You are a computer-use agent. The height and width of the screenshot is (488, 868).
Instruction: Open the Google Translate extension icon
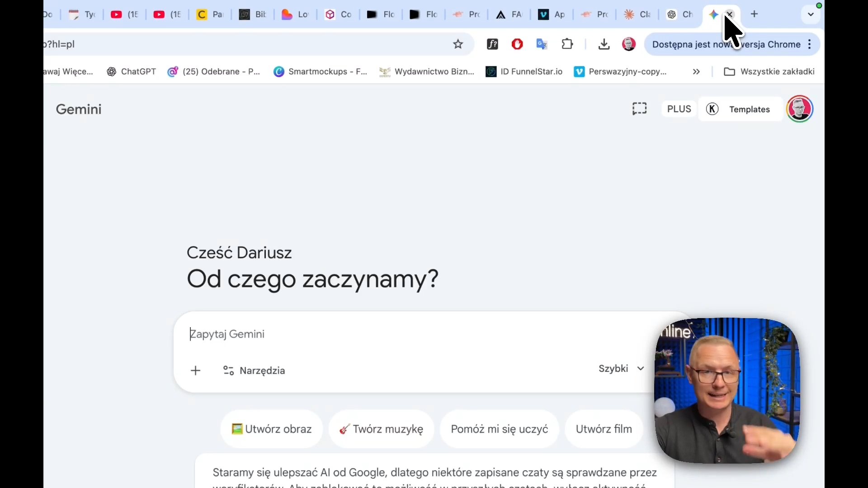click(x=542, y=44)
